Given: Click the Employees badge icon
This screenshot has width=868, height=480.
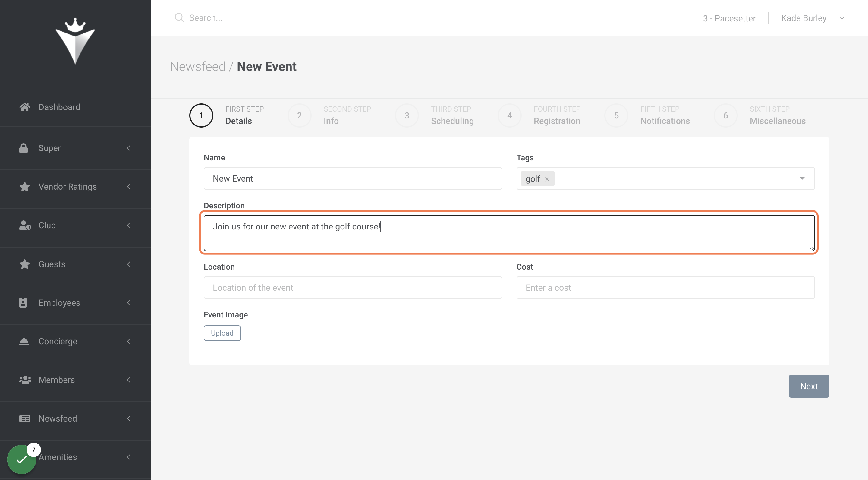Looking at the screenshot, I should [23, 302].
